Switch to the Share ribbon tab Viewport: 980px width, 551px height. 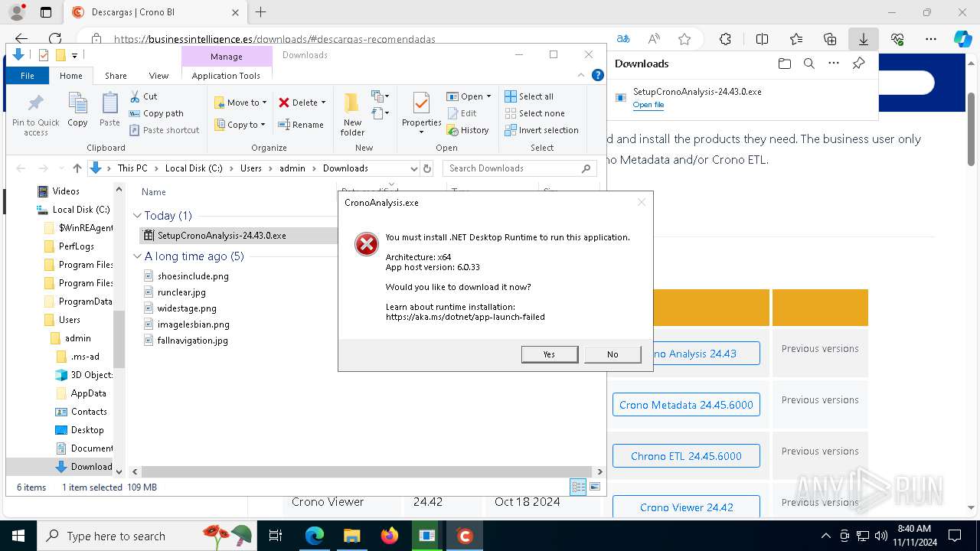[116, 76]
